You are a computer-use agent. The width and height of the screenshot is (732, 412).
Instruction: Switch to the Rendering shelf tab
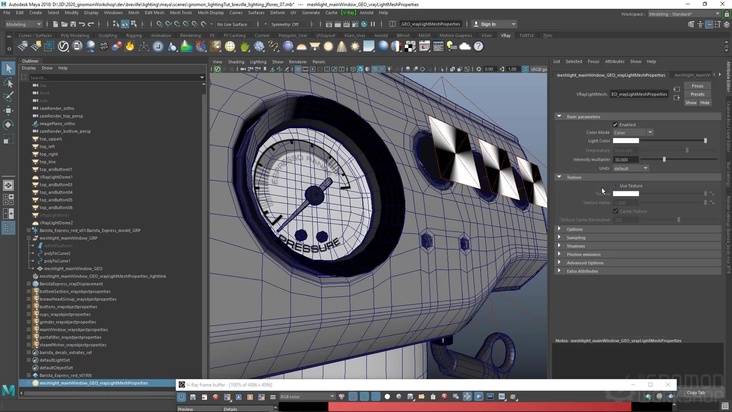tap(189, 35)
